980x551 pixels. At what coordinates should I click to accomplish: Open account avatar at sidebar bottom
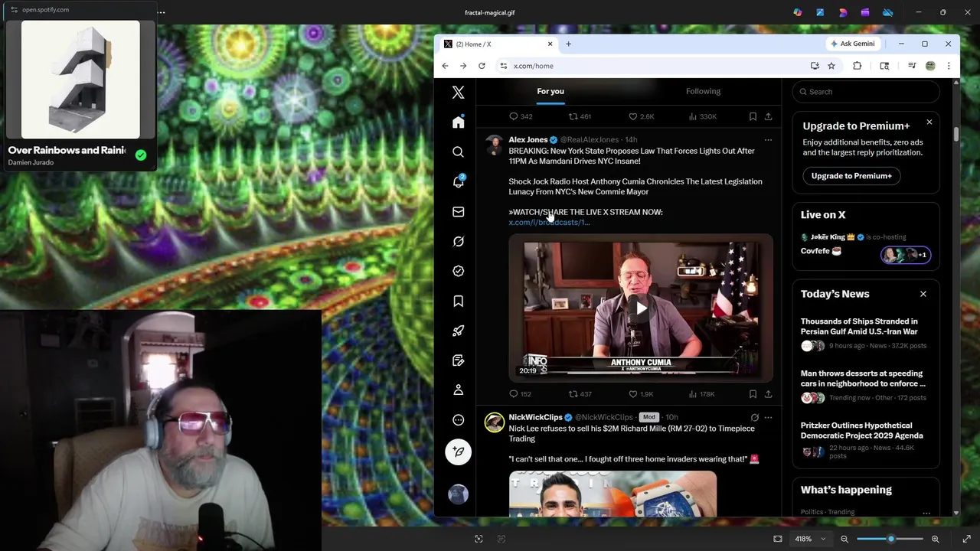458,494
